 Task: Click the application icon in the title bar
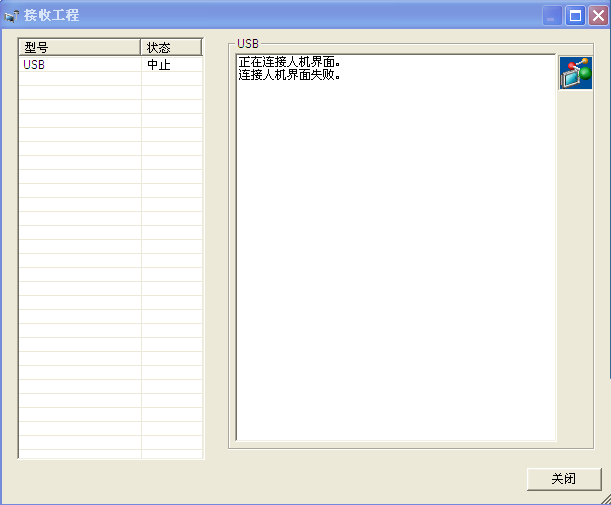coord(12,16)
